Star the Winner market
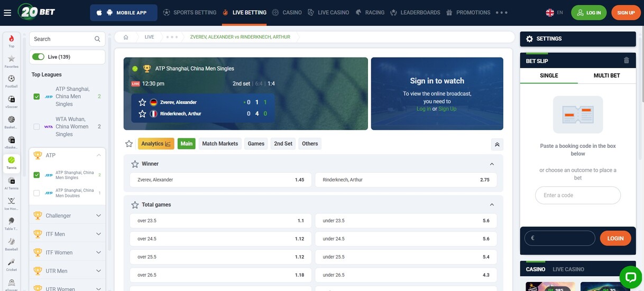This screenshot has width=644, height=291. pos(135,164)
